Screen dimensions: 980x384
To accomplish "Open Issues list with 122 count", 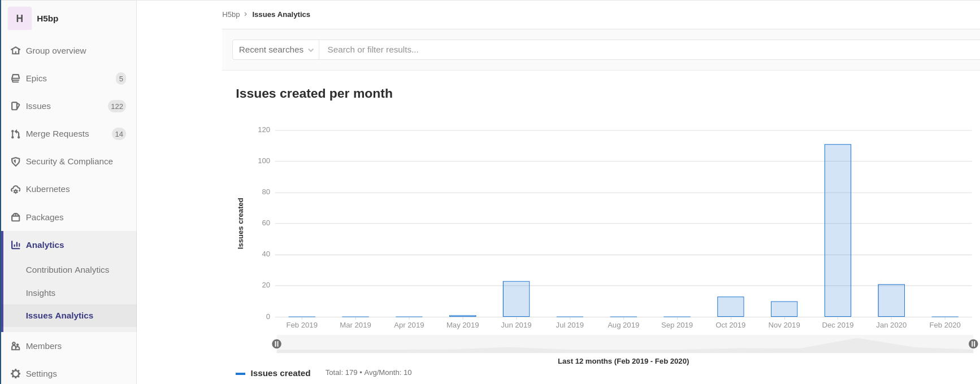I will click(38, 106).
